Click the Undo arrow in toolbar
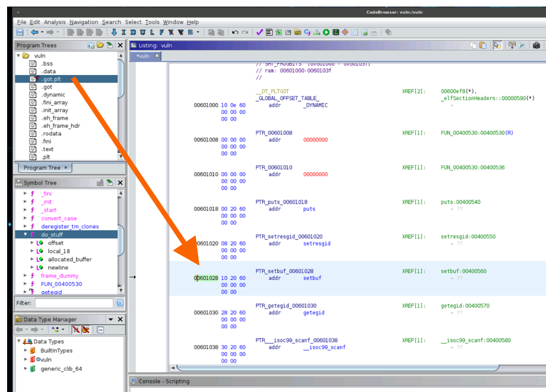This screenshot has height=392, width=546. (235, 32)
